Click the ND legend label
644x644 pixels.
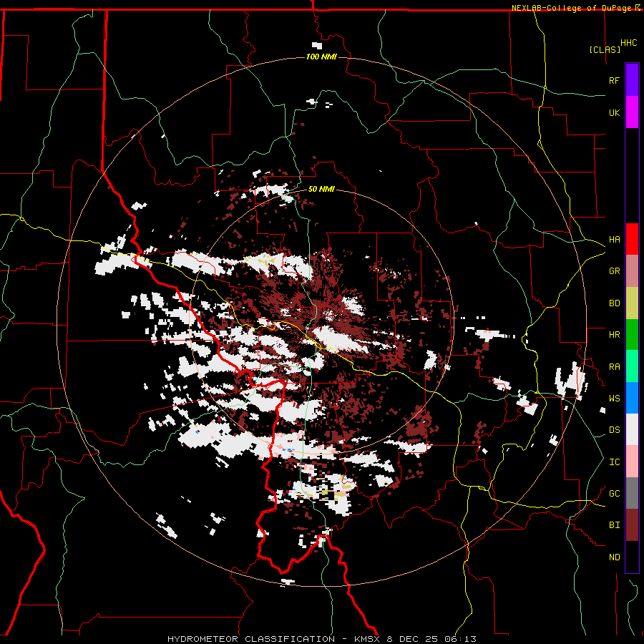[x=614, y=557]
